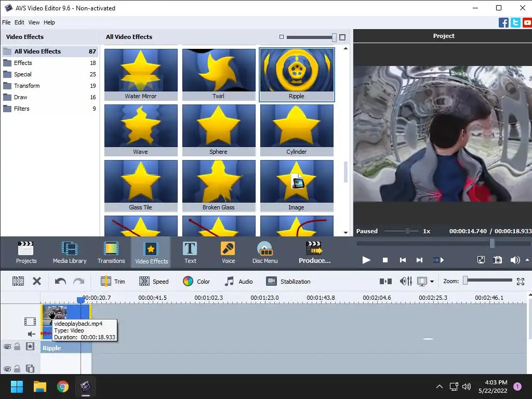The image size is (532, 399).
Task: Click the next scene button
Action: click(x=438, y=260)
